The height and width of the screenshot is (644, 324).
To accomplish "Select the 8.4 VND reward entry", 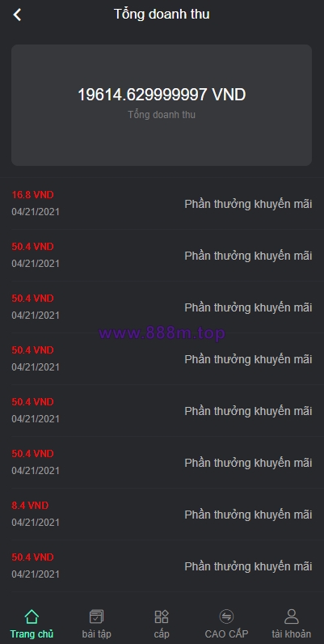I will [162, 514].
